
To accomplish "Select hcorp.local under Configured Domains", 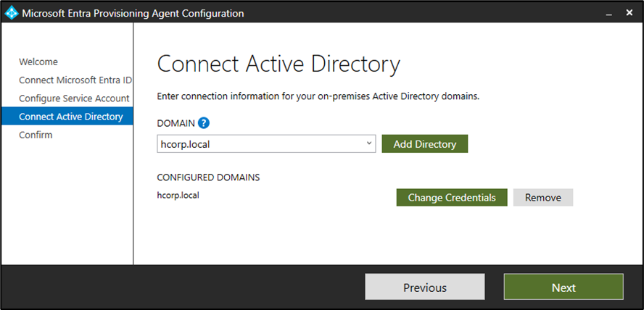I will (x=178, y=195).
